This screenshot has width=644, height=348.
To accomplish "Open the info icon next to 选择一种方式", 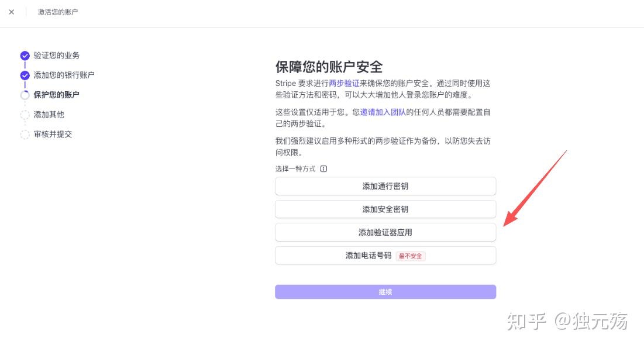I will [323, 169].
